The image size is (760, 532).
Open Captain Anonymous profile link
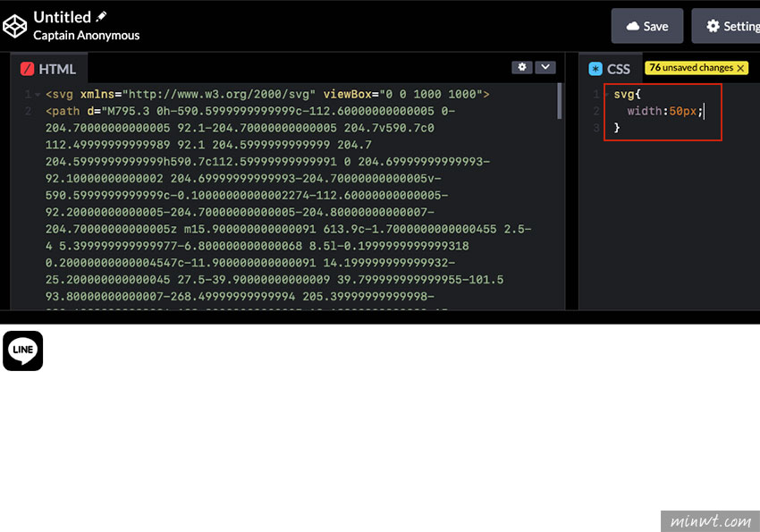coord(86,36)
